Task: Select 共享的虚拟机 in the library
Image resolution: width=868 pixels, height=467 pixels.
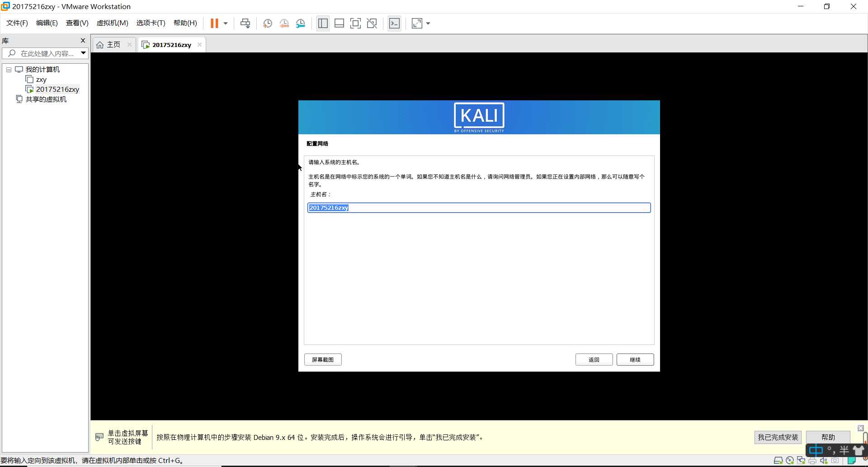Action: [x=46, y=99]
